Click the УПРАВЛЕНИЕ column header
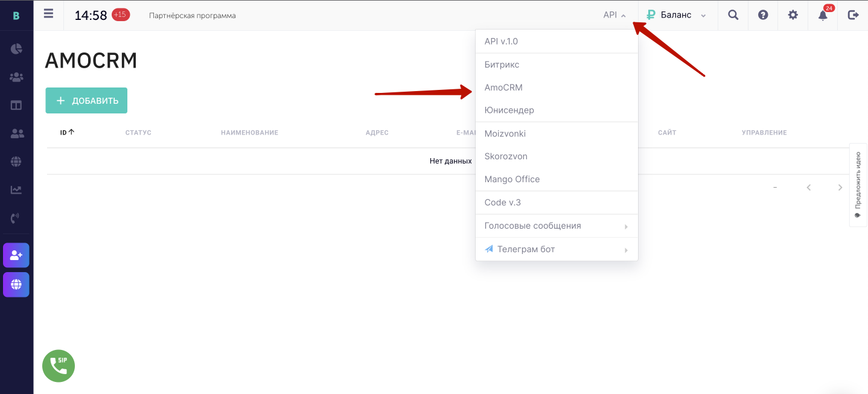The height and width of the screenshot is (394, 868). (x=764, y=133)
